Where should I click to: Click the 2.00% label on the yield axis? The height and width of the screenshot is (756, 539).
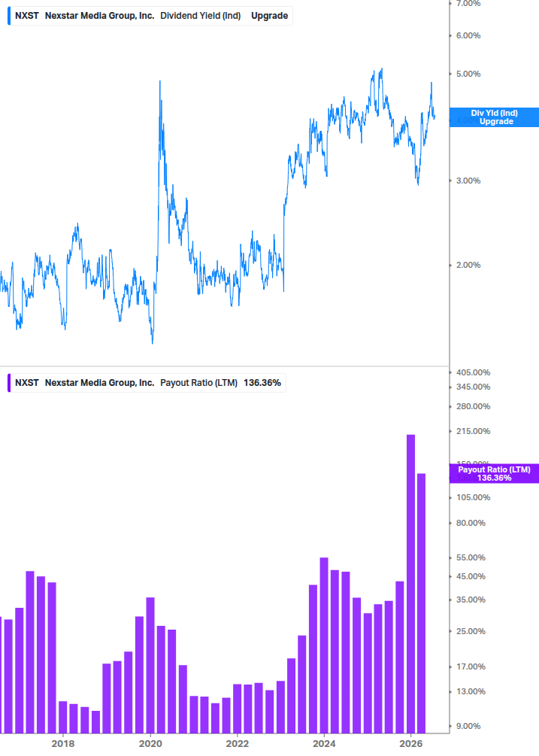tap(468, 266)
